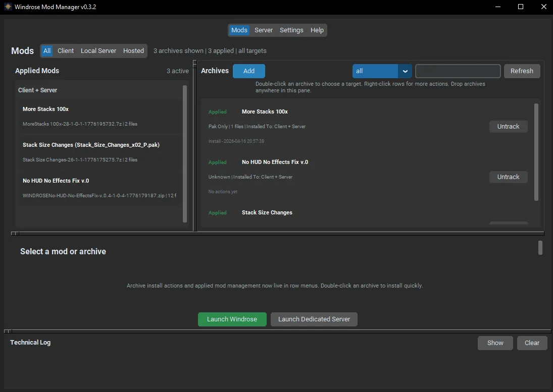The image size is (553, 392).
Task: Close the Windrose Mod Manager window
Action: pyautogui.click(x=543, y=7)
